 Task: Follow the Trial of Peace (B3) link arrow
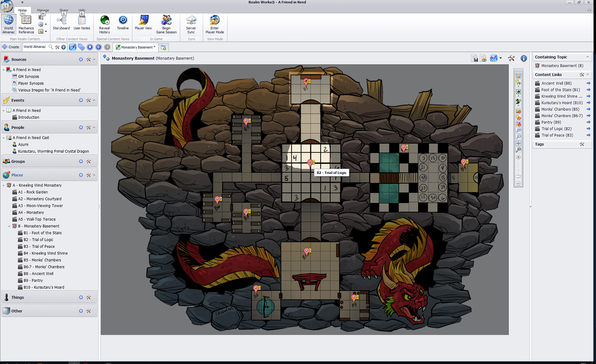(x=588, y=135)
